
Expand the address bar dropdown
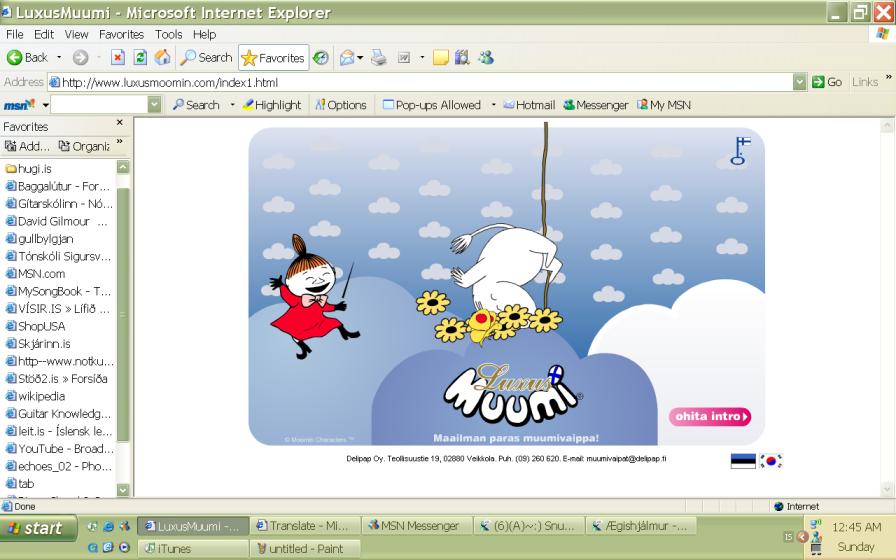pyautogui.click(x=799, y=82)
